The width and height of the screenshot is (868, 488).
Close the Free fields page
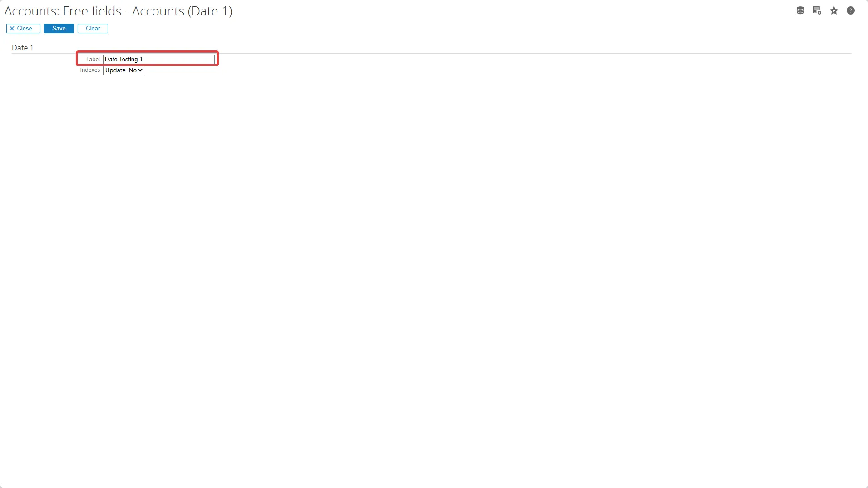tap(23, 28)
